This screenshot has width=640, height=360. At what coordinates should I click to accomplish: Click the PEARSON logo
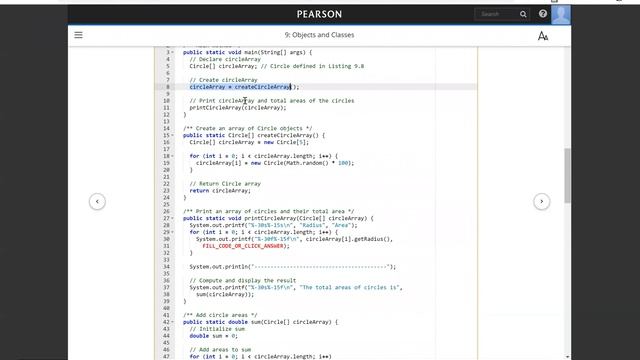pyautogui.click(x=319, y=14)
